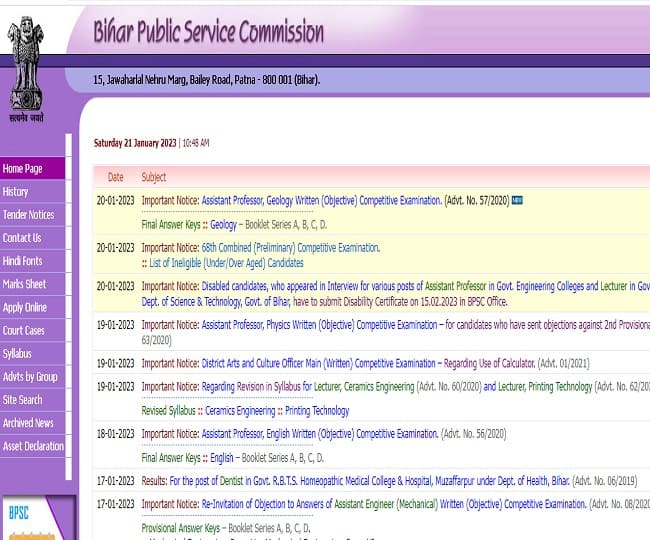Image resolution: width=650 pixels, height=540 pixels.
Task: Open the Geology final answer keys link
Action: click(x=223, y=225)
